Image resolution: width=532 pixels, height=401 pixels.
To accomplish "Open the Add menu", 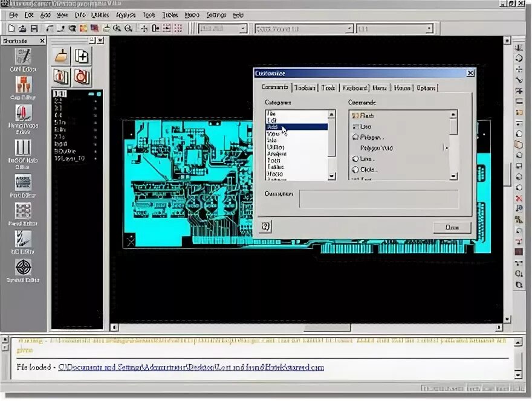I will 45,15.
